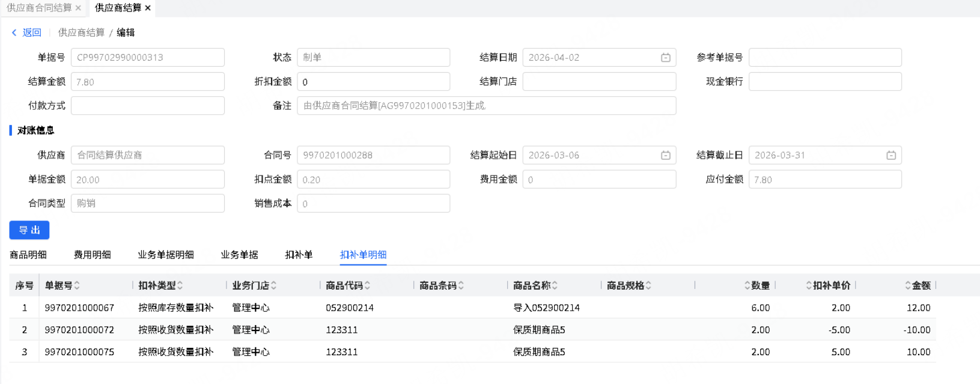
Task: Click the 合同类型 field showing 购销
Action: [x=148, y=203]
